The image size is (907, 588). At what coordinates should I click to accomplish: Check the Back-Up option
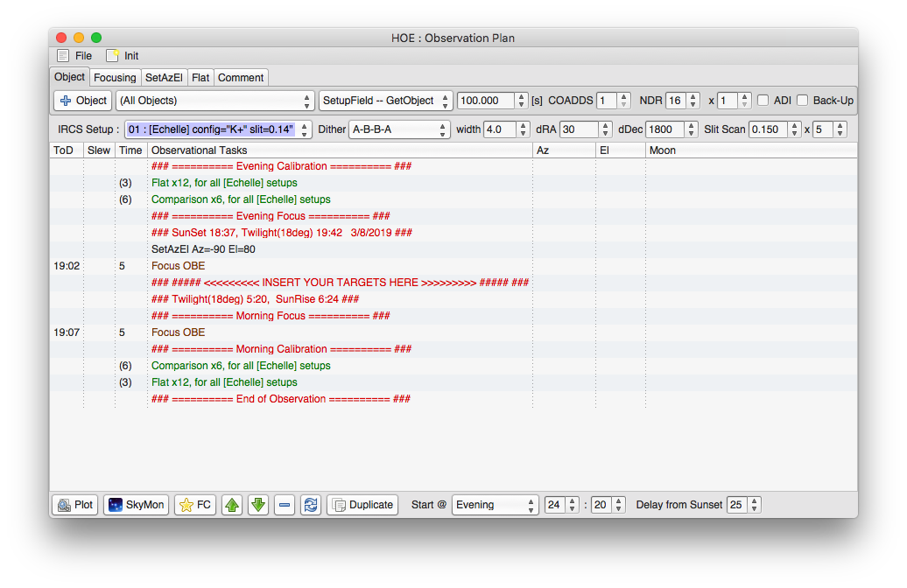coord(802,100)
